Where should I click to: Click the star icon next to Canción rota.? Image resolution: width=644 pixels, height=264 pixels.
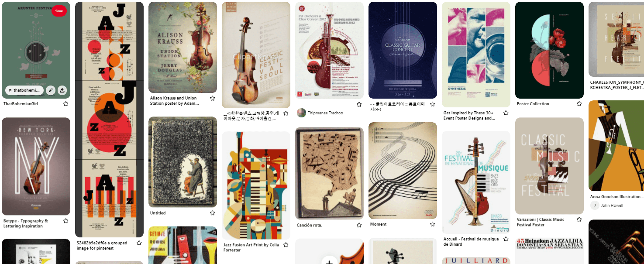pos(359,225)
